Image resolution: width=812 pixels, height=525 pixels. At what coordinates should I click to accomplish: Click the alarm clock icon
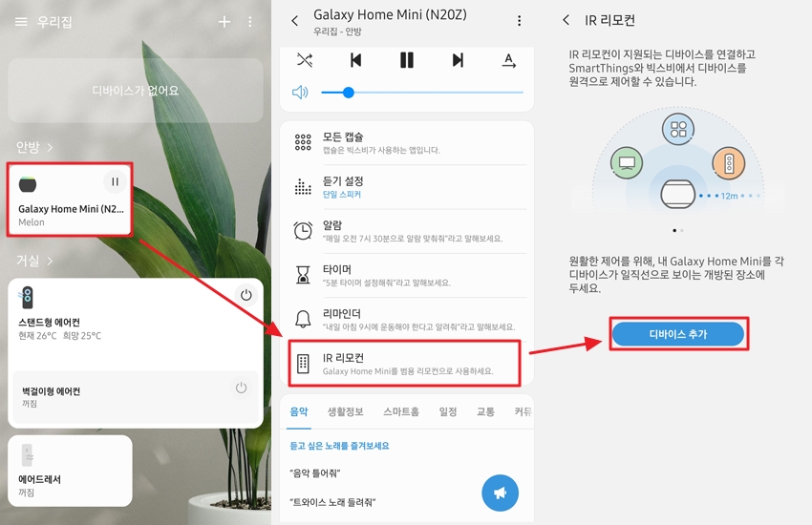pyautogui.click(x=303, y=230)
